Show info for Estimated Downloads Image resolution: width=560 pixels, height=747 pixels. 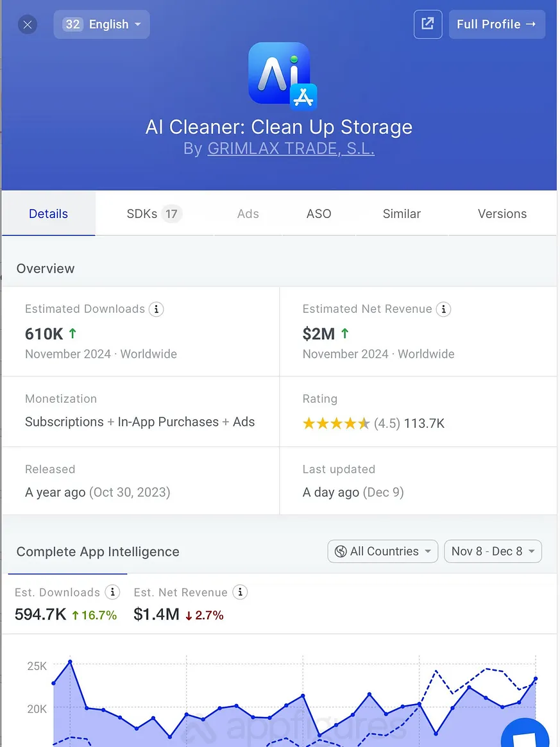click(x=156, y=309)
